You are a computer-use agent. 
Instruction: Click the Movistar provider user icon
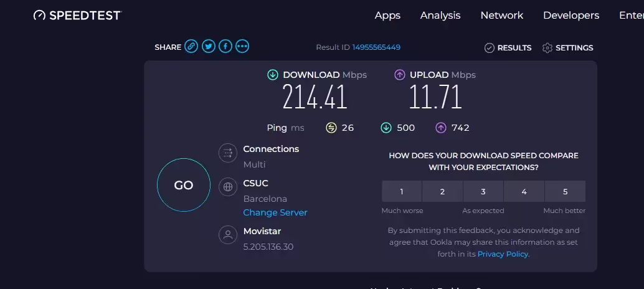point(228,235)
